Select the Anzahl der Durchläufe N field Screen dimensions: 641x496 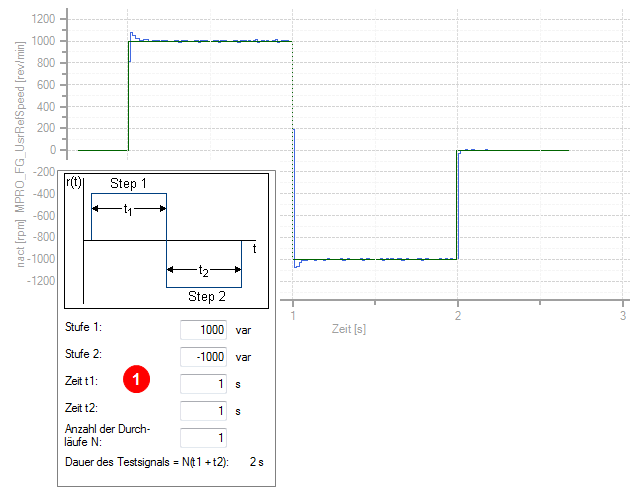click(x=203, y=437)
